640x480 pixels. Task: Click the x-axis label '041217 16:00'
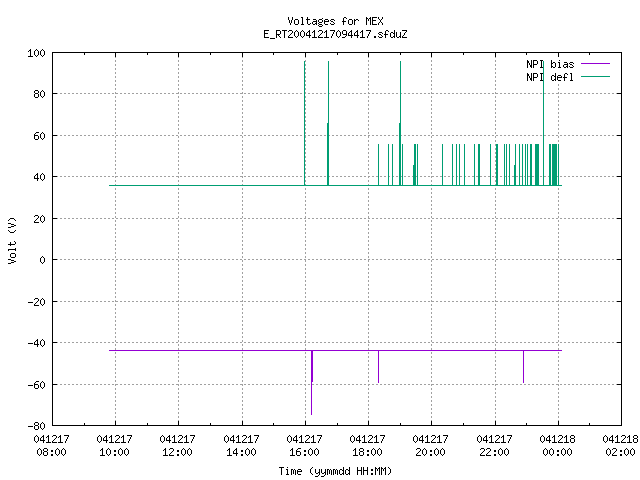[304, 446]
